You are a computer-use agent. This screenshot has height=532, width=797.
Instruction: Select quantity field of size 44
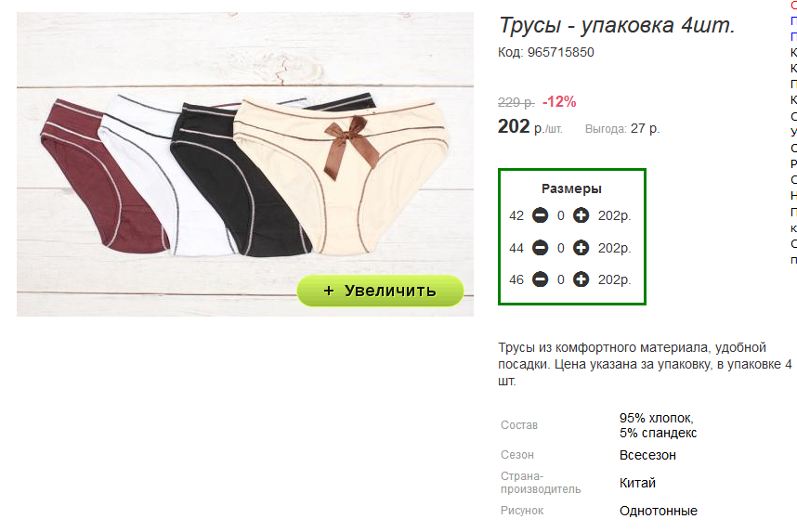point(561,248)
